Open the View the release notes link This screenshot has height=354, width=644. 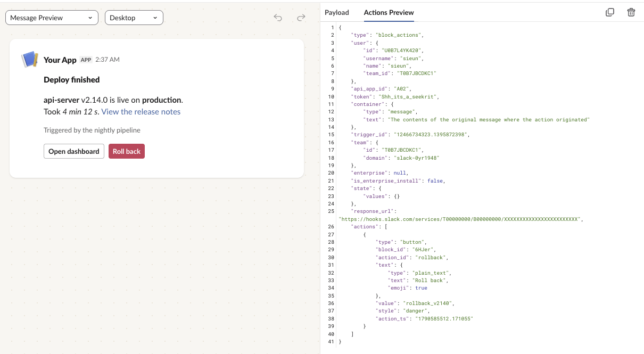point(141,112)
